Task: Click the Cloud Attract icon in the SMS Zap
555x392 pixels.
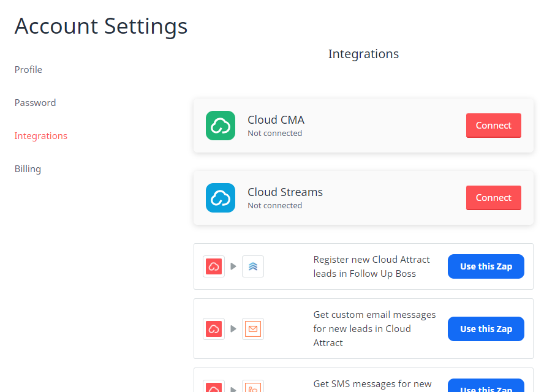Action: coord(213,388)
